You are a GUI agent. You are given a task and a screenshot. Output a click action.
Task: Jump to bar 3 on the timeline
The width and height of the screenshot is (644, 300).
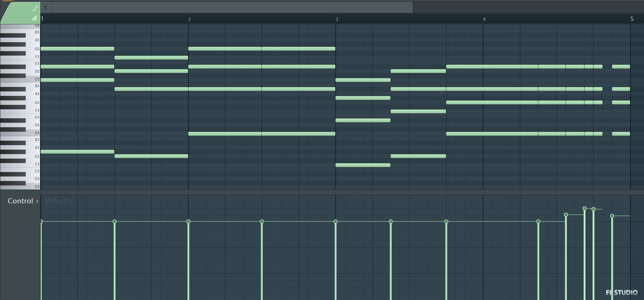click(337, 19)
